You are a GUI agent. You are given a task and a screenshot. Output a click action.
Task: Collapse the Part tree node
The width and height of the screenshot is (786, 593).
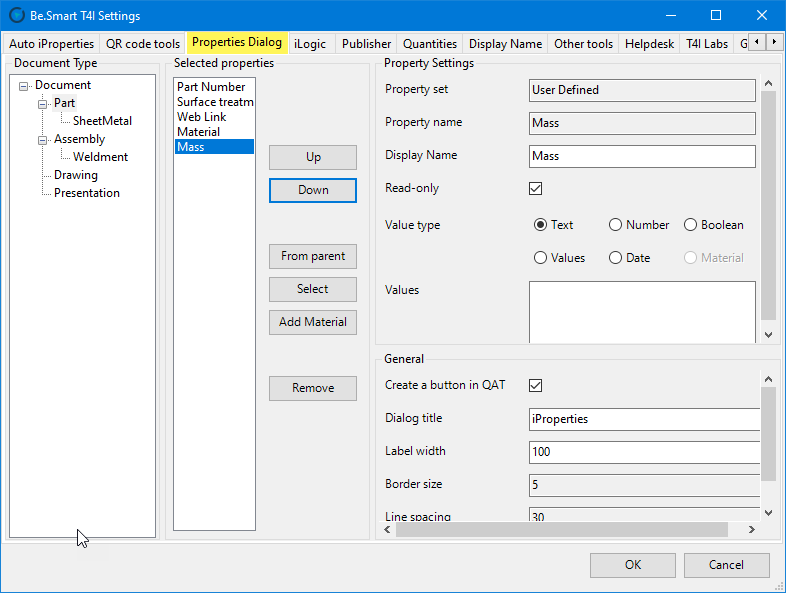43,104
